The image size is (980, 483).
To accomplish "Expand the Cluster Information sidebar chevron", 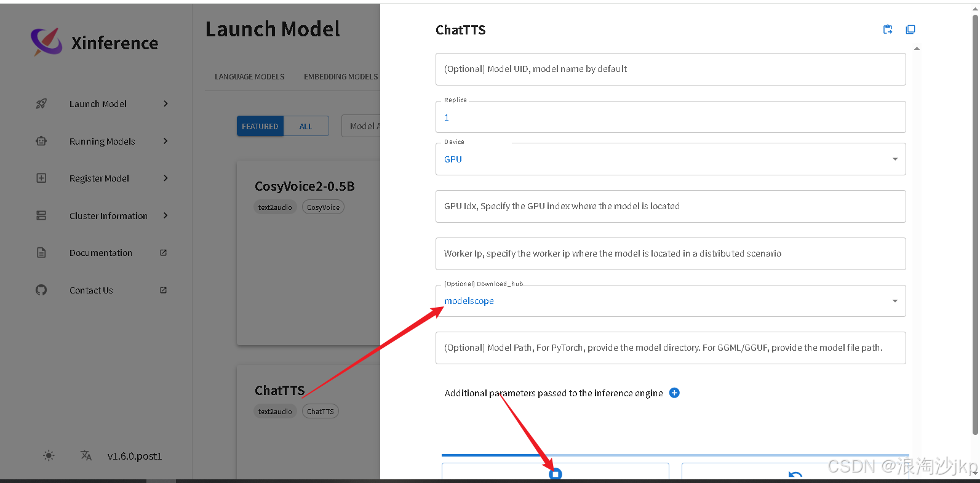I will pos(165,215).
